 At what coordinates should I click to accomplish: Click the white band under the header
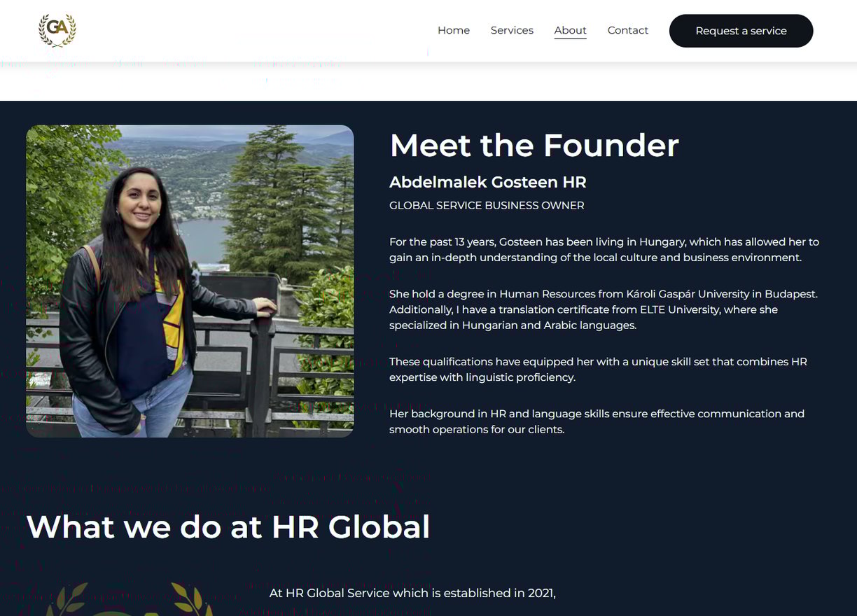pyautogui.click(x=428, y=81)
